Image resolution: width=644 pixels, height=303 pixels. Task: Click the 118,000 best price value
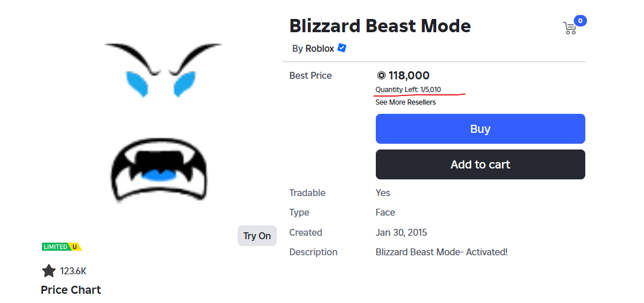tap(409, 75)
